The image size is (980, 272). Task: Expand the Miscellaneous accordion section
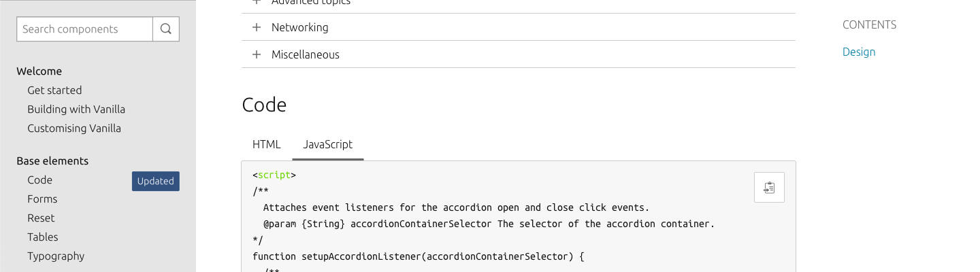pyautogui.click(x=305, y=54)
